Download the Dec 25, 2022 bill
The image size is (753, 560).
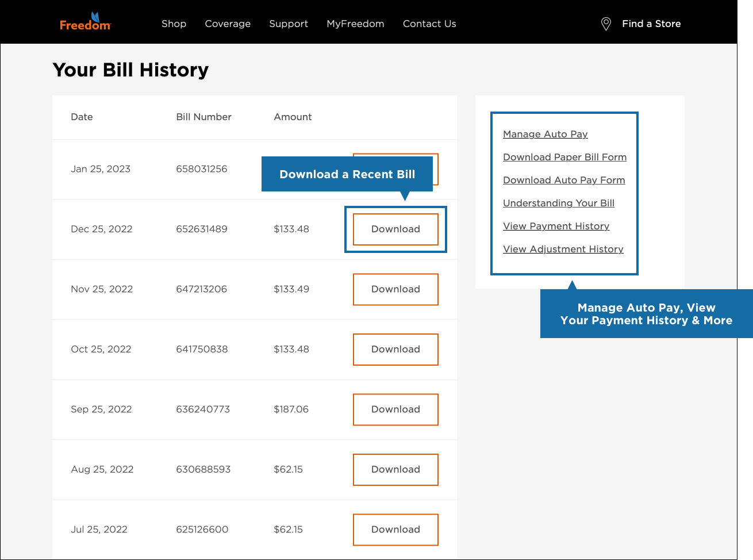(x=395, y=229)
